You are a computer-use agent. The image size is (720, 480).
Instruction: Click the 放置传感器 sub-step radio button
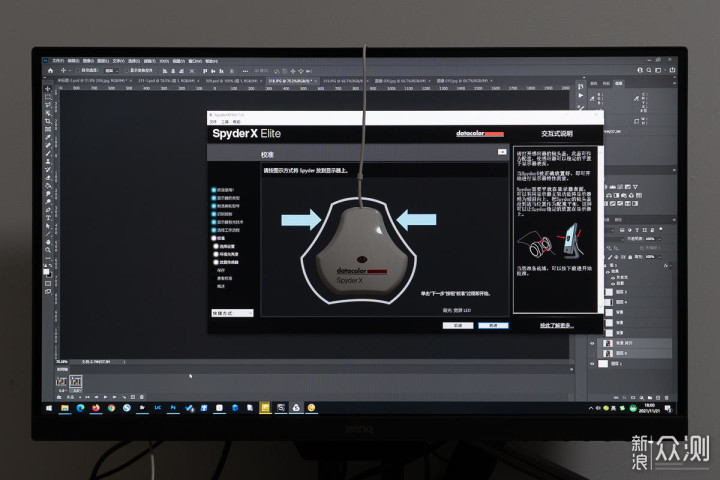pyautogui.click(x=216, y=262)
